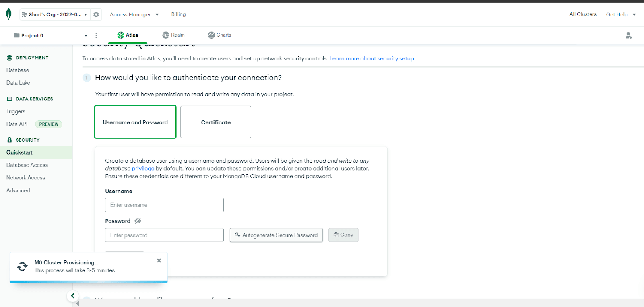Click the cluster provisioning refresh icon
Image resolution: width=644 pixels, height=307 pixels.
point(22,266)
